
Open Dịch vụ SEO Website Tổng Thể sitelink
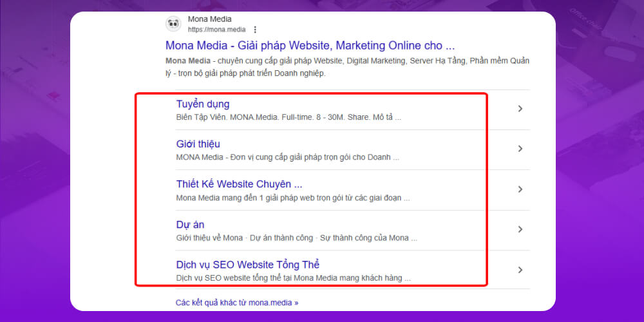click(x=248, y=265)
